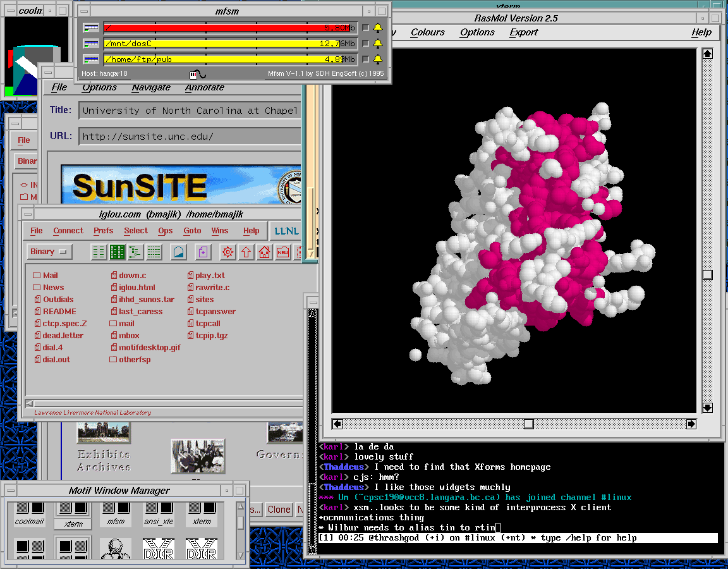Viewport: 728px width, 569px height.
Task: Click the red gear icon in FTP toolbar
Action: 227,252
